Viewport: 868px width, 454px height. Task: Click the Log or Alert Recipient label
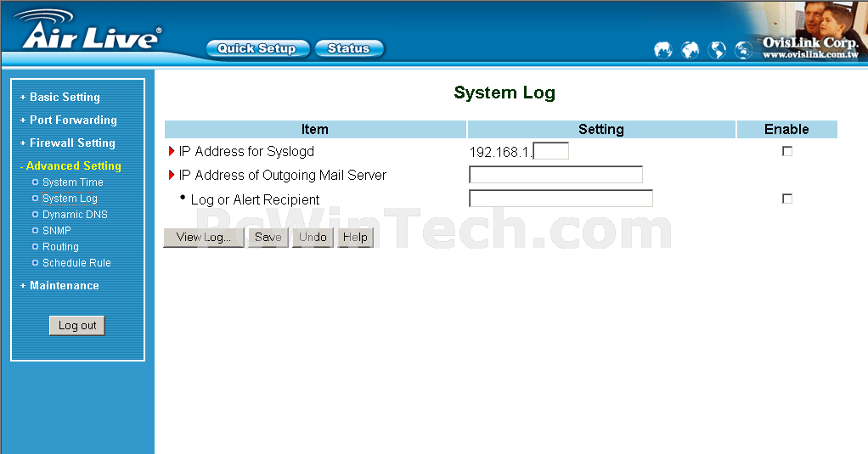[x=255, y=199]
